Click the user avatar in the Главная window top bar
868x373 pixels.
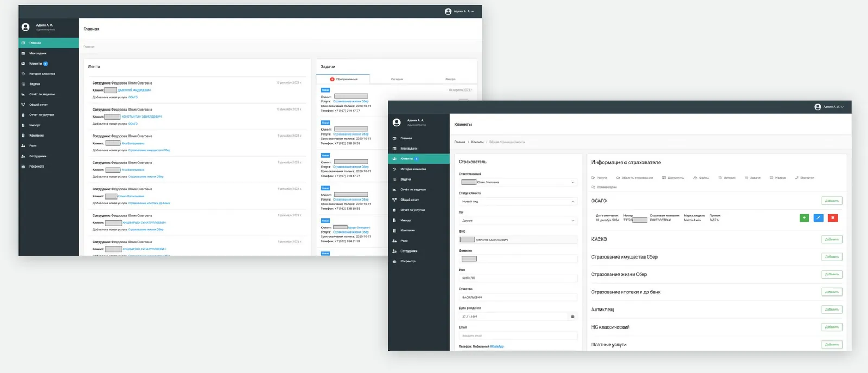pos(448,11)
